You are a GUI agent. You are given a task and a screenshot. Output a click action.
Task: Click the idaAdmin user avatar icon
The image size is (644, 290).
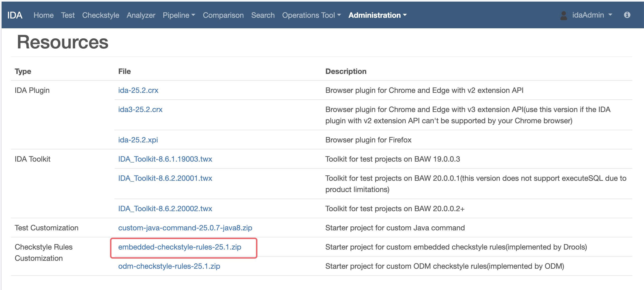pos(563,15)
